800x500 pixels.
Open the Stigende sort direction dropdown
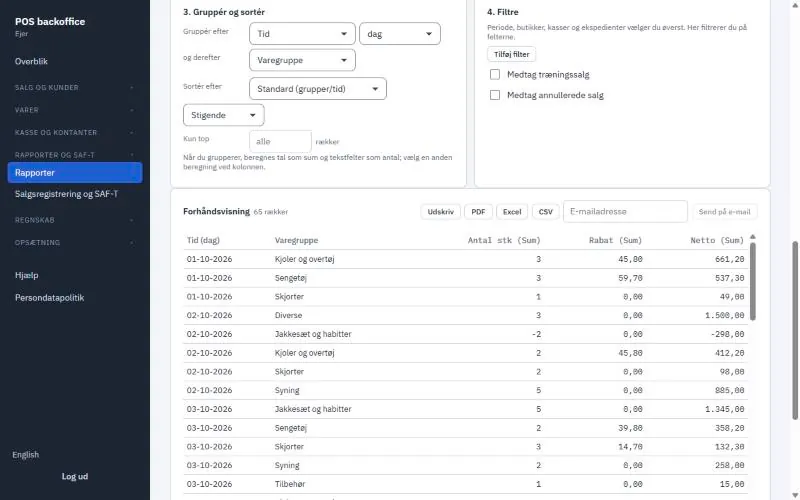pyautogui.click(x=223, y=115)
